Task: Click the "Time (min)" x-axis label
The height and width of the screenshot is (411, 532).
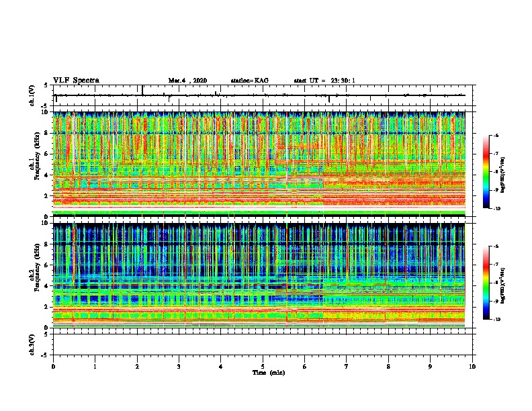Action: click(269, 373)
